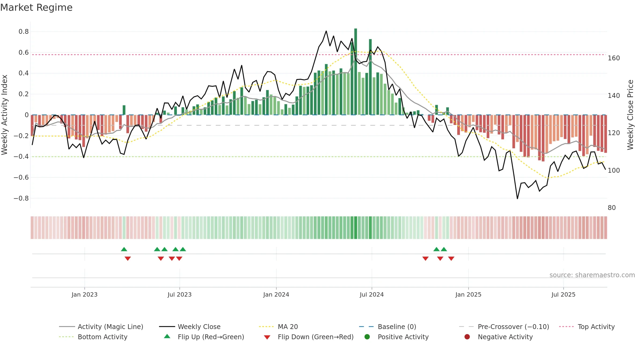Viewport: 644px width, 362px height.
Task: Click the dark red Negative Activity circle in legend
Action: pyautogui.click(x=467, y=337)
